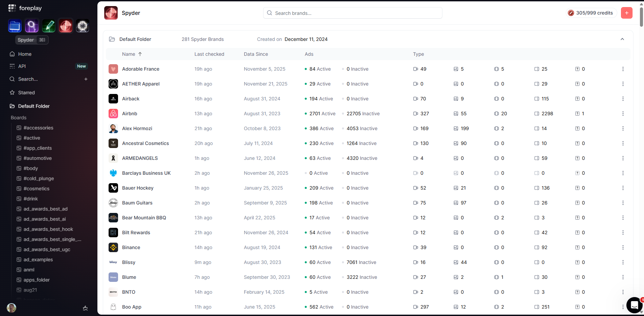This screenshot has height=316, width=644.
Task: Open options menu for AETHER Apparel row
Action: [623, 84]
